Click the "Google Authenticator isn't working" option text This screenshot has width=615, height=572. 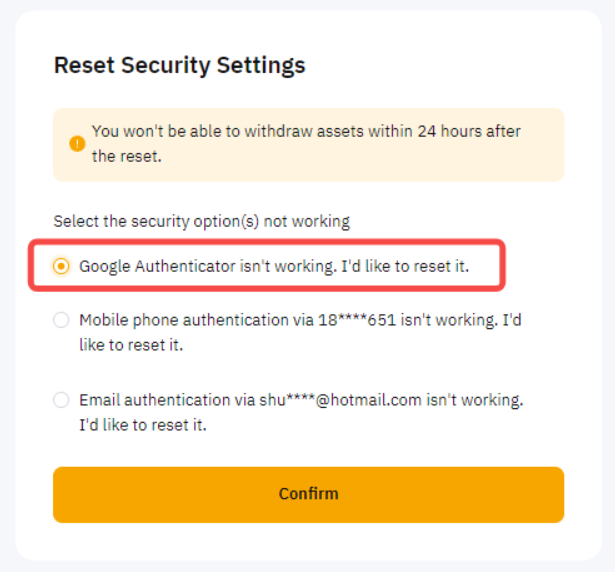(x=273, y=267)
